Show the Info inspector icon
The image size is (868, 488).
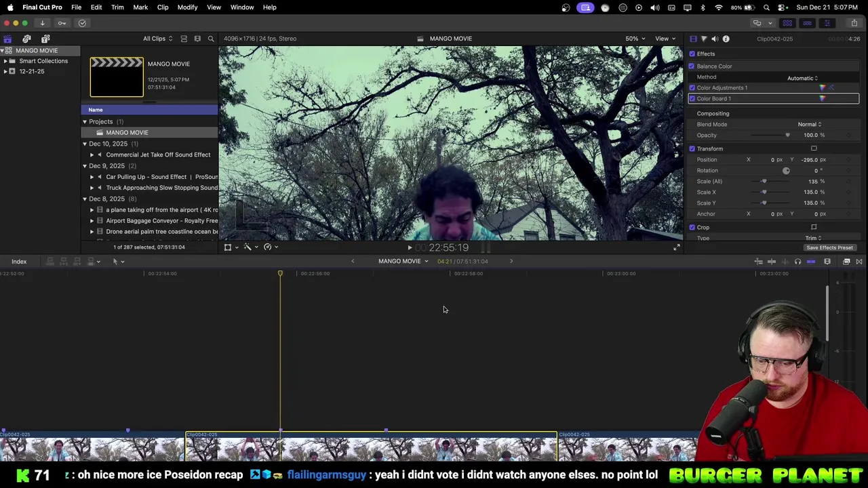coord(726,39)
